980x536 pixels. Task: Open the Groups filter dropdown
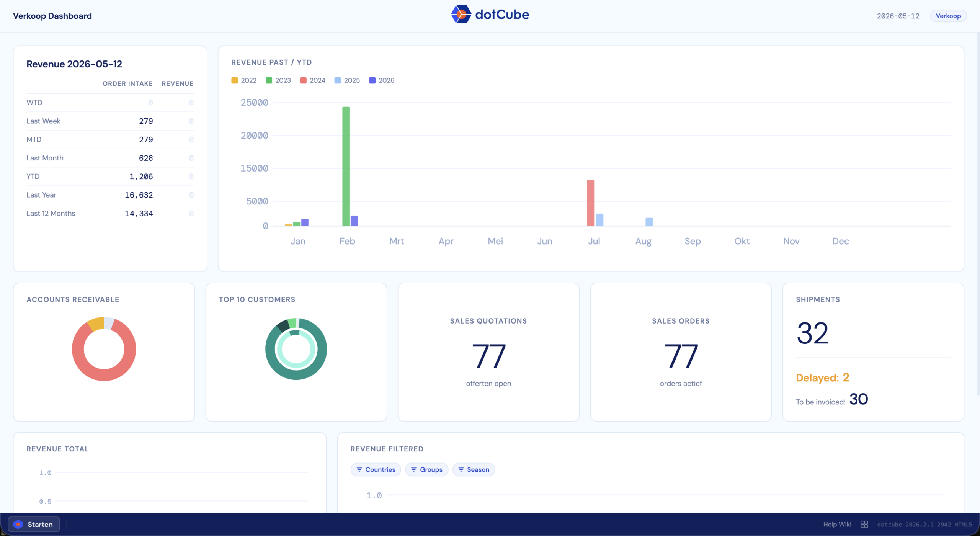pyautogui.click(x=426, y=469)
